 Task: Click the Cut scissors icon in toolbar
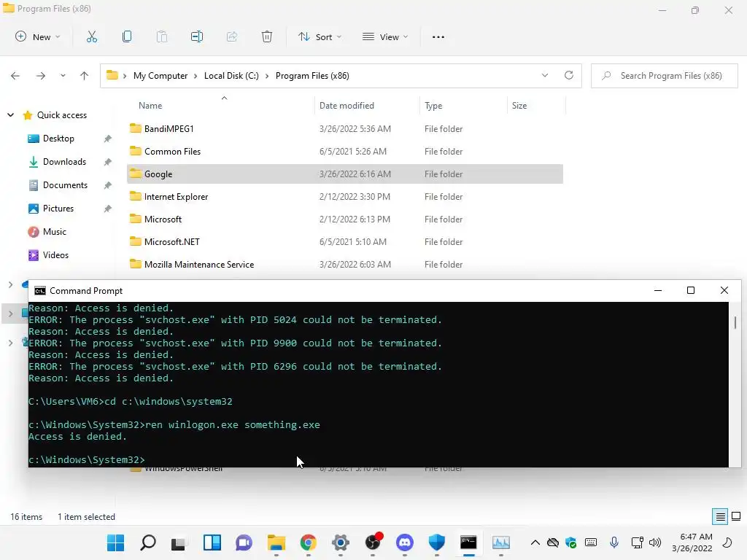pos(91,36)
